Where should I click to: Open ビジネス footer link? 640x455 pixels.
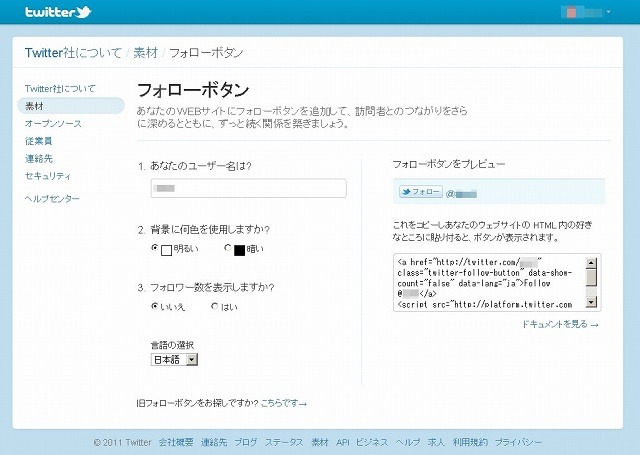click(372, 442)
